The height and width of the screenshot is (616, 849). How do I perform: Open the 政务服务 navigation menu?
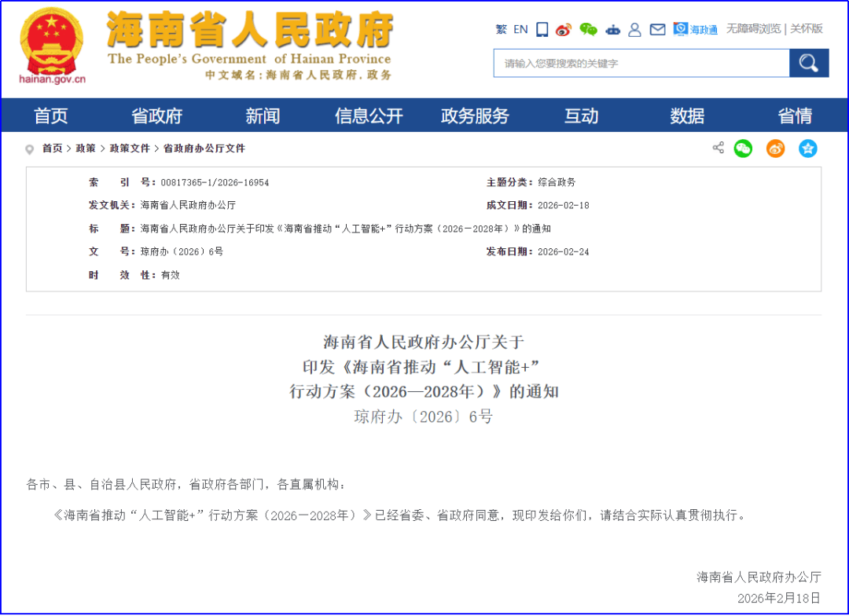(x=475, y=116)
